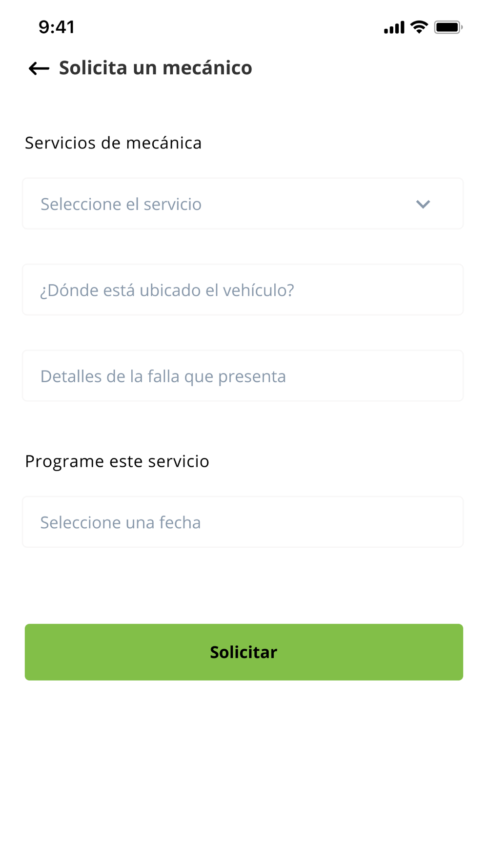488x868 pixels.
Task: Go back using the header left arrow
Action: pyautogui.click(x=39, y=68)
